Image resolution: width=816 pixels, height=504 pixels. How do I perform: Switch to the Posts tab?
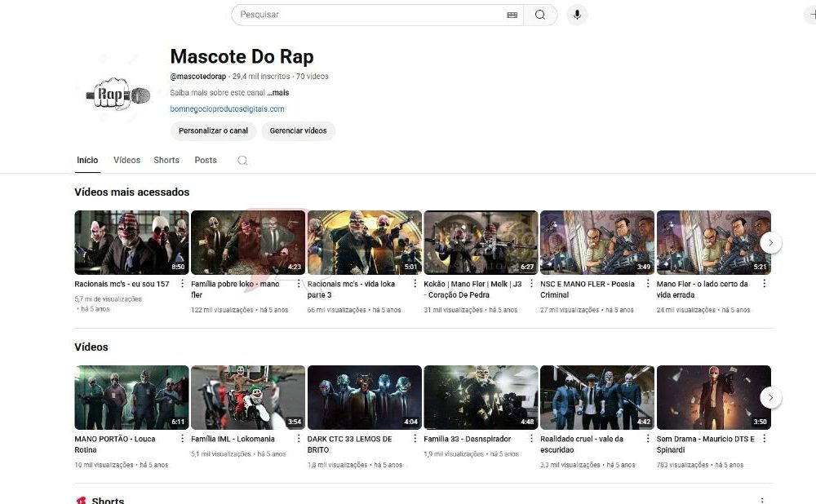(x=206, y=160)
